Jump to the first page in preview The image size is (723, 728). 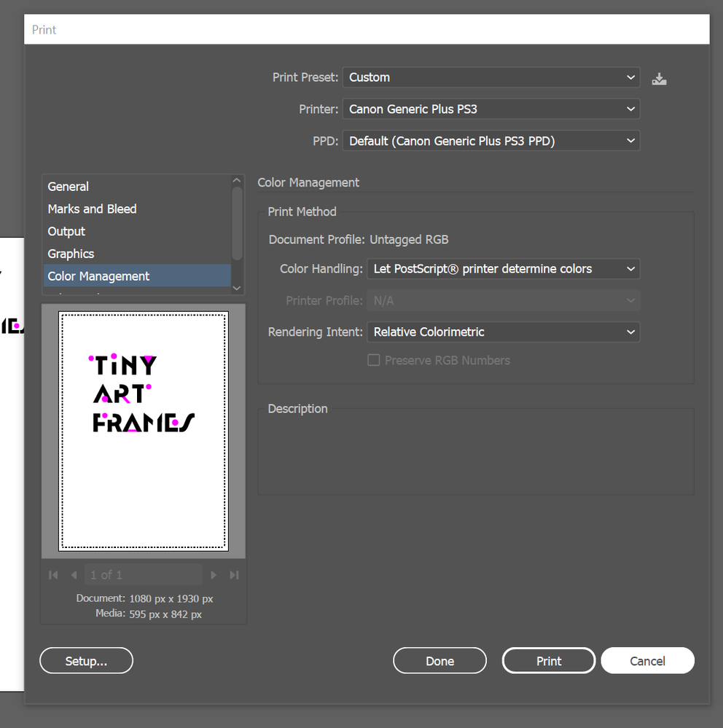pos(52,574)
